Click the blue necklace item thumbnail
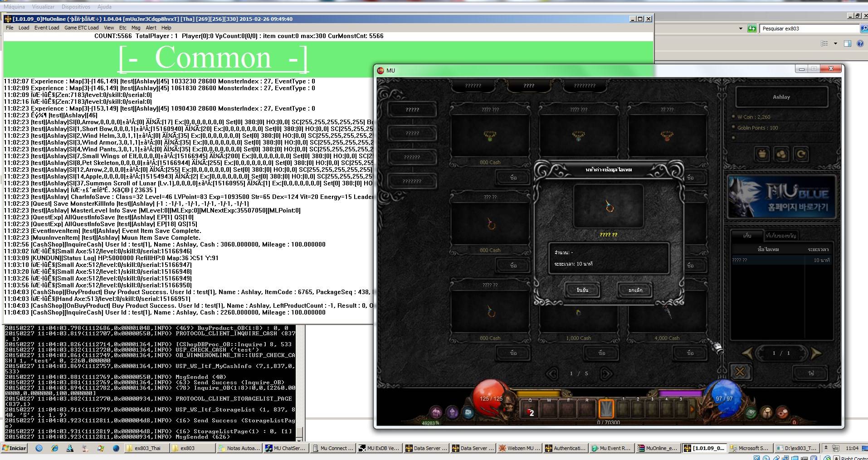This screenshot has height=460, width=868. coord(578,136)
